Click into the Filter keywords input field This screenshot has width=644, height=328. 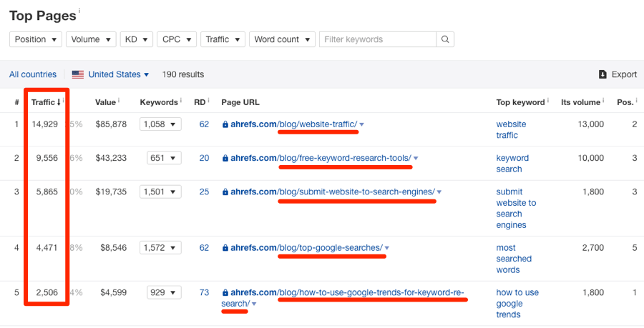(378, 39)
